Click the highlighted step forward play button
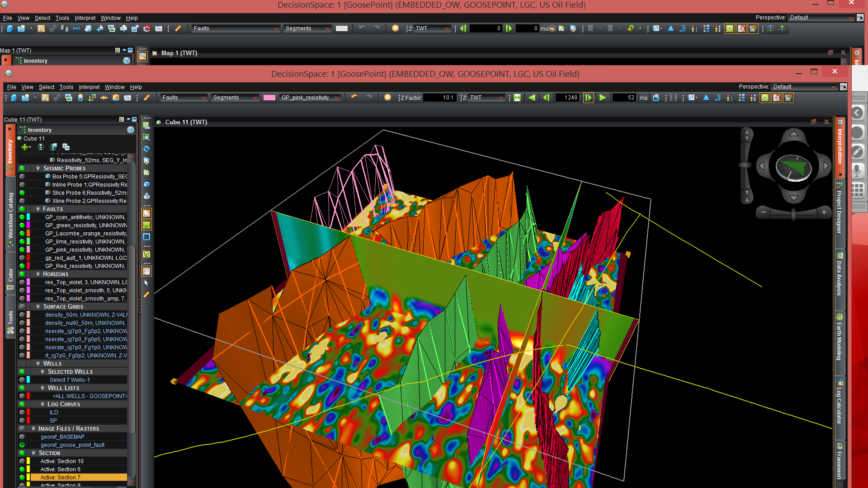Viewport: 868px width, 488px height. pyautogui.click(x=588, y=98)
